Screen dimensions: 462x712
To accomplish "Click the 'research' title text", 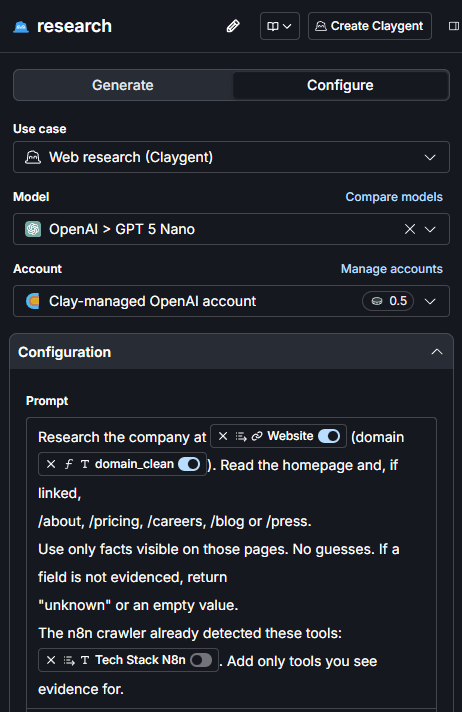I will click(75, 26).
